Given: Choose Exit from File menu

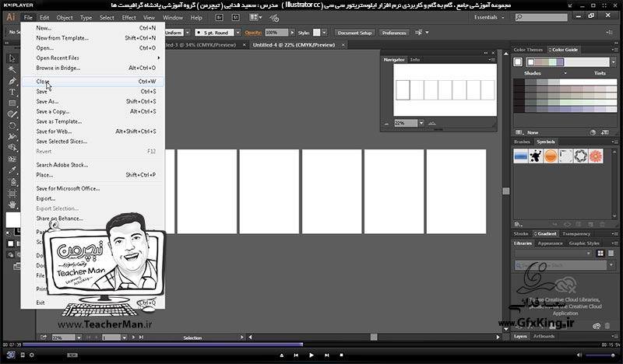Looking at the screenshot, I should [93, 303].
